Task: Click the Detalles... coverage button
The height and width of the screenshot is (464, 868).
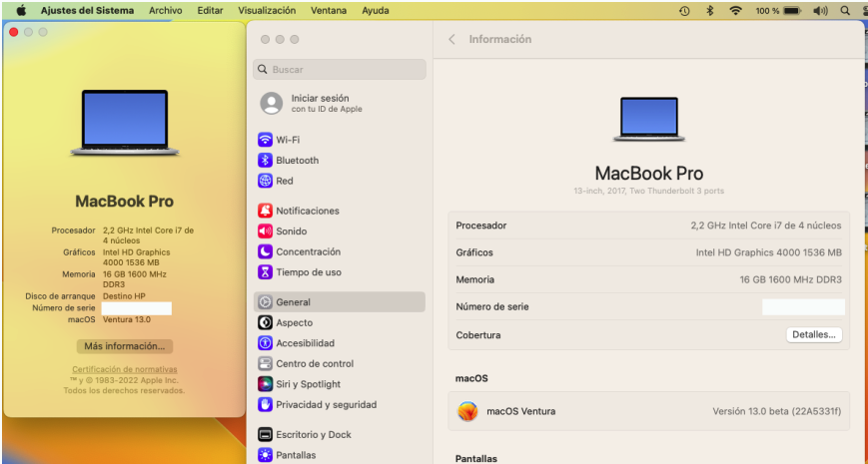Action: [814, 335]
